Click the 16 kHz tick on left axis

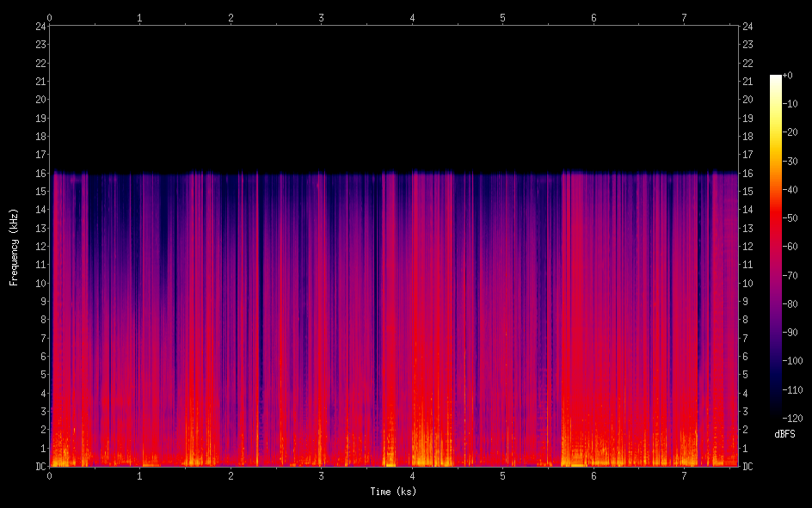click(40, 173)
